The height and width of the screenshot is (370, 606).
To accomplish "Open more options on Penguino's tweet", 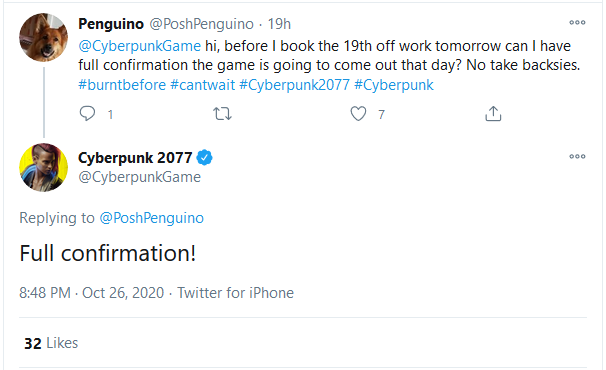I will coord(577,22).
